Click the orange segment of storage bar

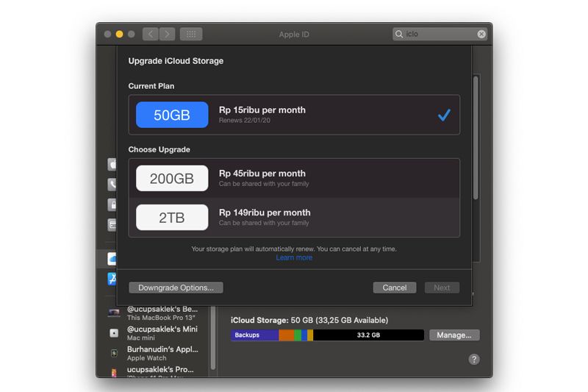287,335
